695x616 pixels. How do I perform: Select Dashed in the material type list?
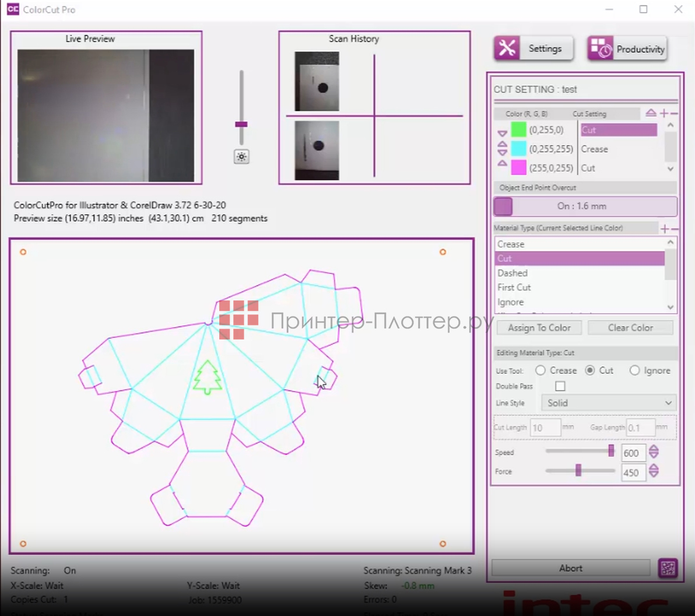pos(513,273)
